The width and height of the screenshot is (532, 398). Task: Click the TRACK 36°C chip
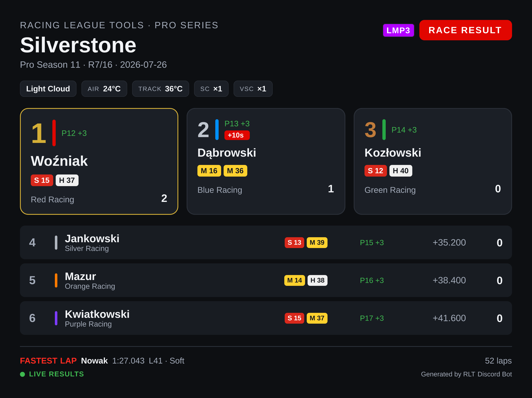pyautogui.click(x=160, y=89)
